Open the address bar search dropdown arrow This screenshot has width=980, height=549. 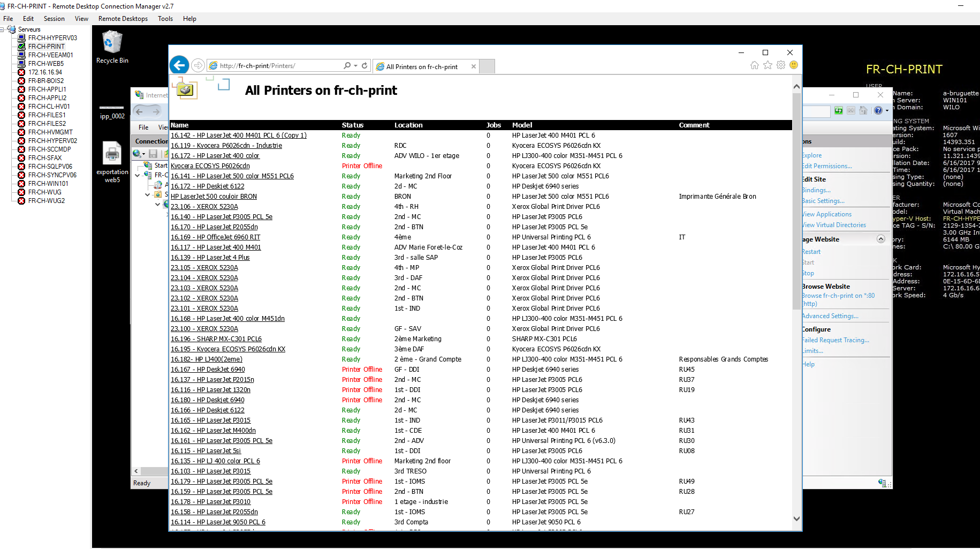pyautogui.click(x=355, y=66)
